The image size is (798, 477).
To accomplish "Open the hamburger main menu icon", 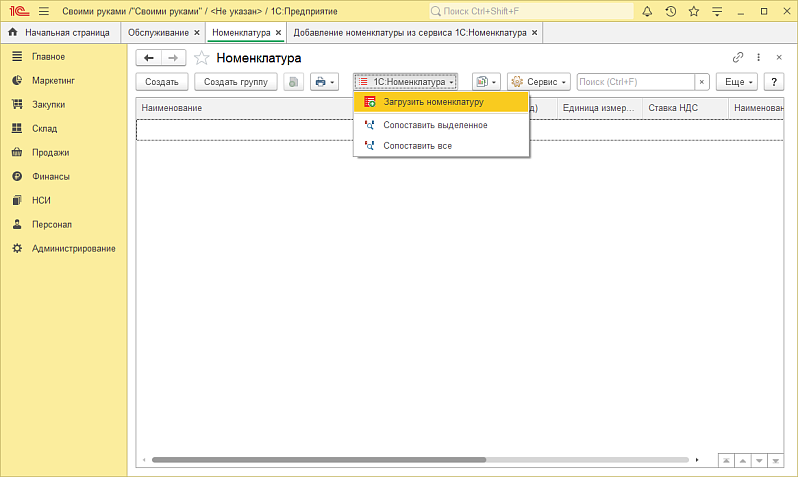I will pyautogui.click(x=44, y=11).
